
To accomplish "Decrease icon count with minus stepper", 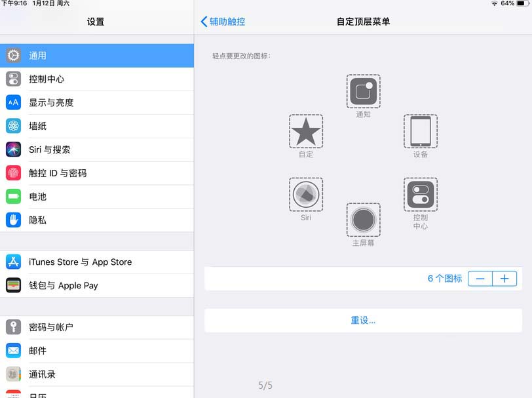I will pyautogui.click(x=480, y=279).
